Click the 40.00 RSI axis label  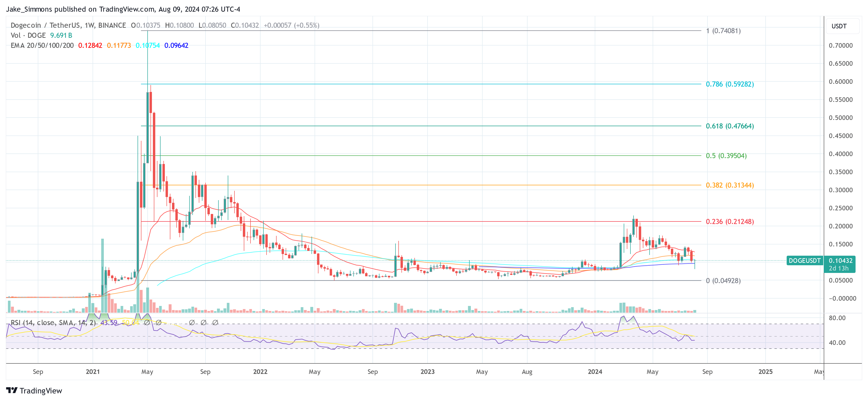tap(837, 343)
